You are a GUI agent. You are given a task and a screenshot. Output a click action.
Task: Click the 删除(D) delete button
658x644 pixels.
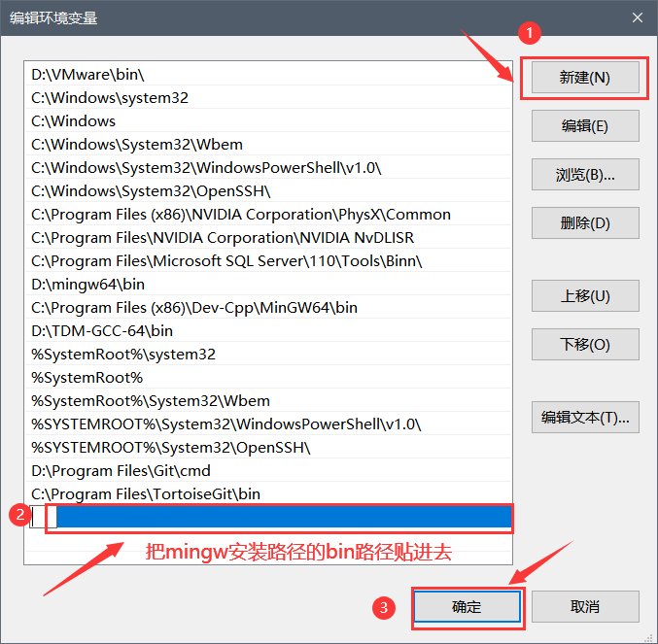point(585,223)
